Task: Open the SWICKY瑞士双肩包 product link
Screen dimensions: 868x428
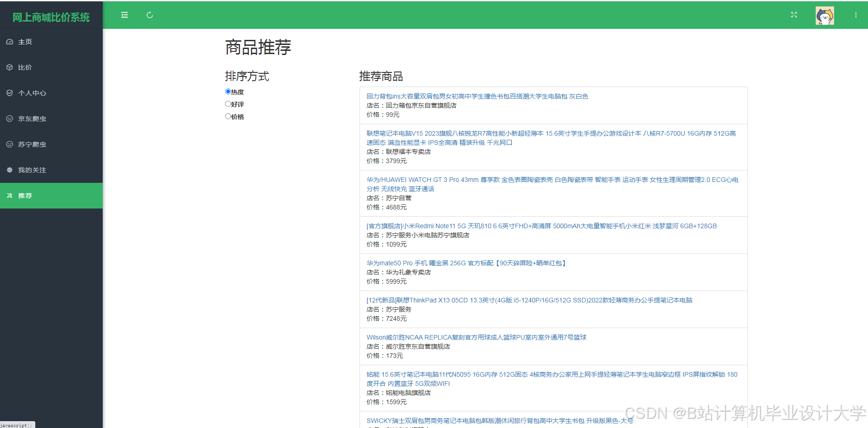Action: 500,421
